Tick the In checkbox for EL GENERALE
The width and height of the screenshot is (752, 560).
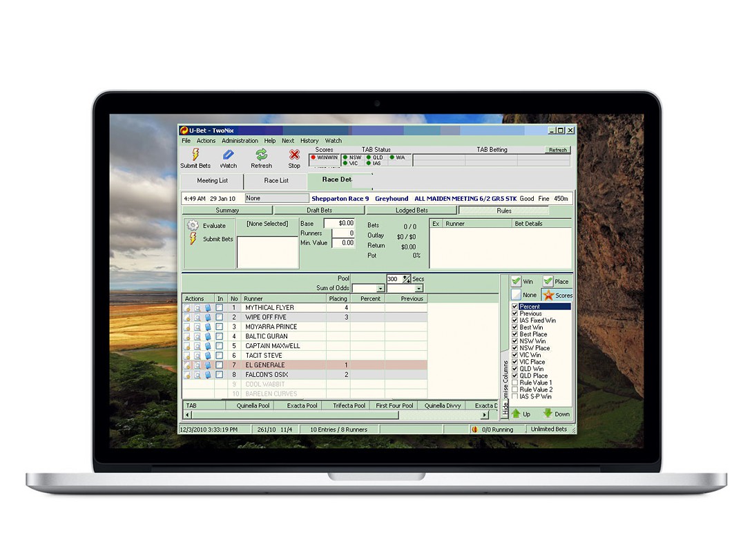point(220,365)
